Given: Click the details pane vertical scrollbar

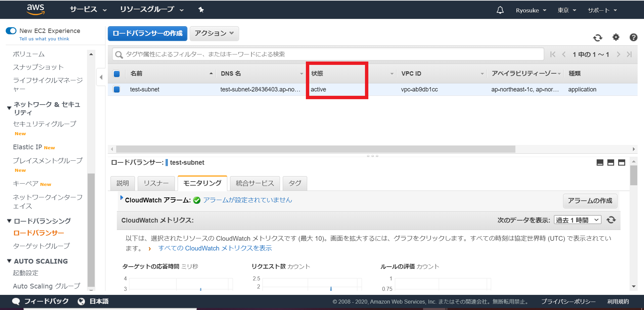Looking at the screenshot, I should tap(634, 175).
